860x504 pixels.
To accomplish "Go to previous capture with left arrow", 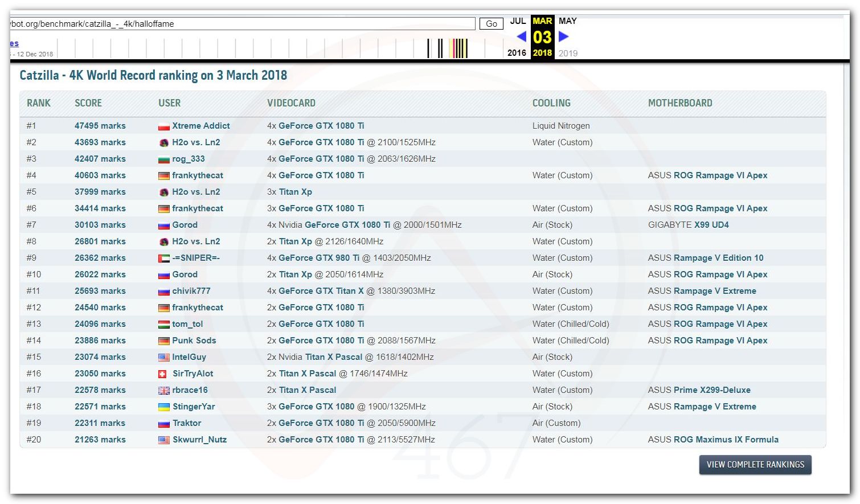I will [521, 36].
